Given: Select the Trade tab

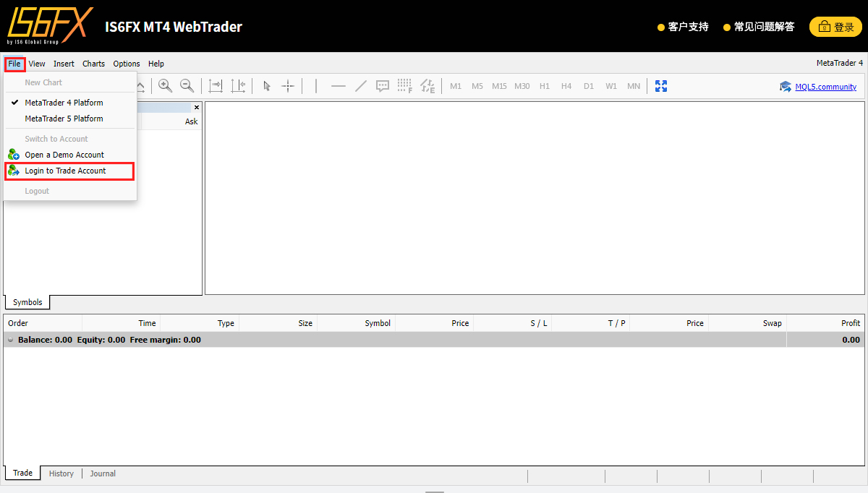Looking at the screenshot, I should tap(22, 473).
